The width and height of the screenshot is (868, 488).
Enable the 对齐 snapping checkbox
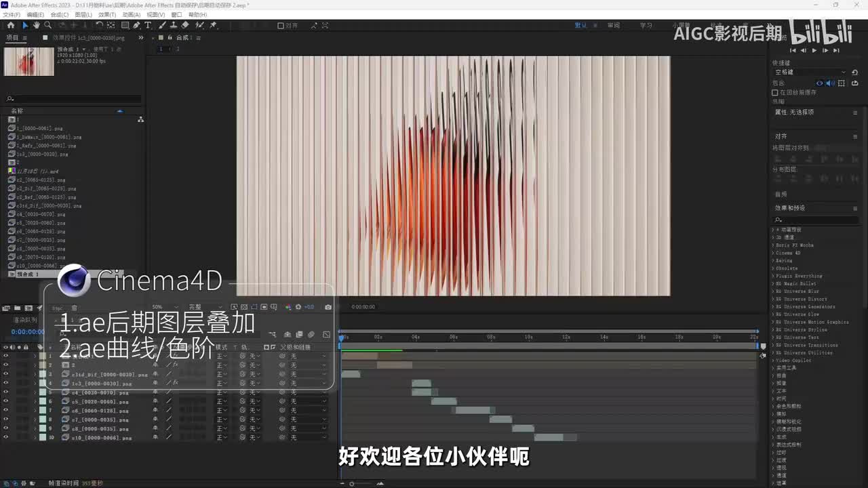[x=281, y=26]
